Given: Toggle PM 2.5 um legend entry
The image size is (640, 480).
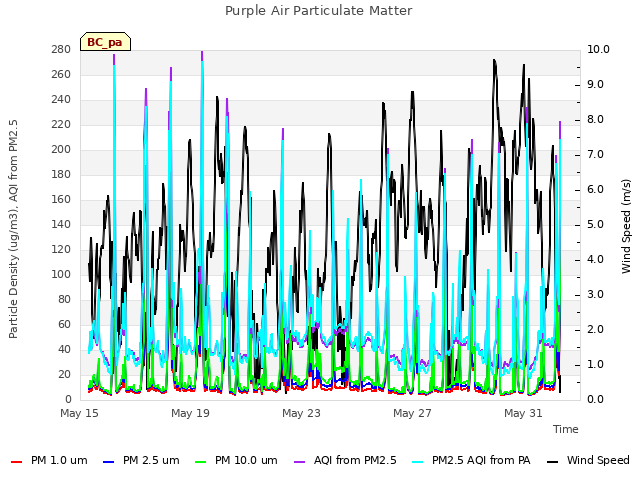Looking at the screenshot, I should click(x=141, y=461).
